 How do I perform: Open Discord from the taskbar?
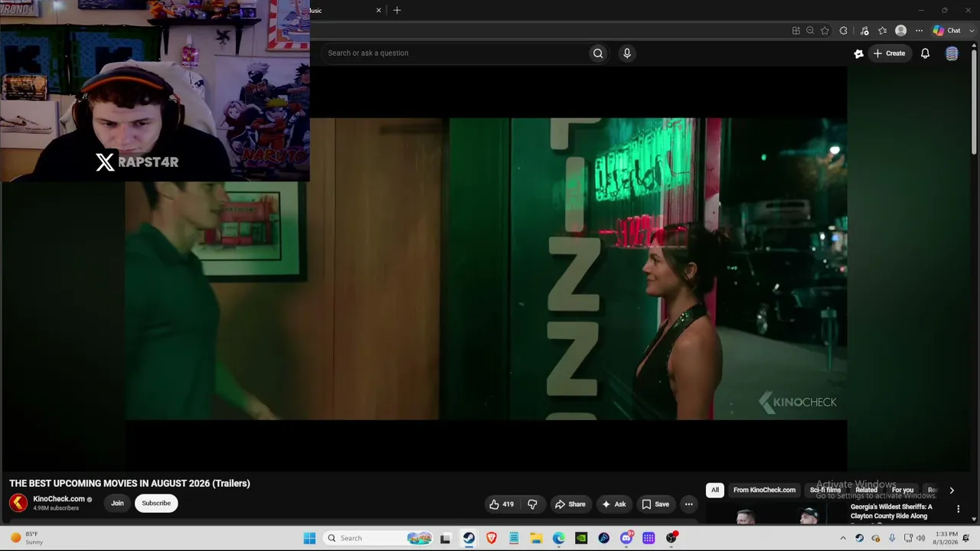pyautogui.click(x=626, y=538)
